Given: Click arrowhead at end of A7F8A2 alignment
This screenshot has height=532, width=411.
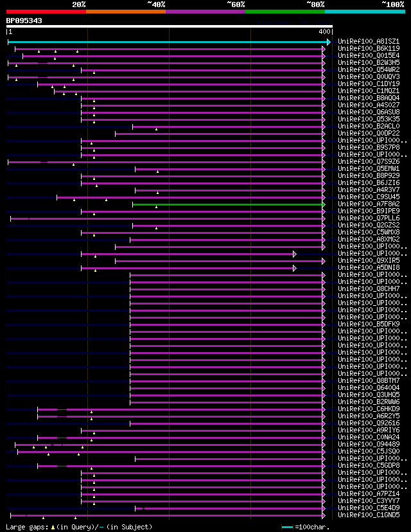Looking at the screenshot, I should click(324, 204).
